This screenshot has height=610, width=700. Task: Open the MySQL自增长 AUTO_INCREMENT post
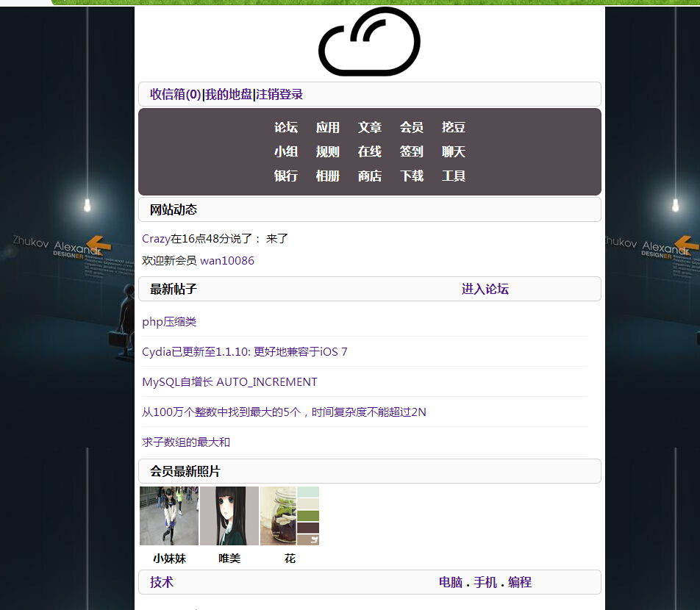pos(229,382)
